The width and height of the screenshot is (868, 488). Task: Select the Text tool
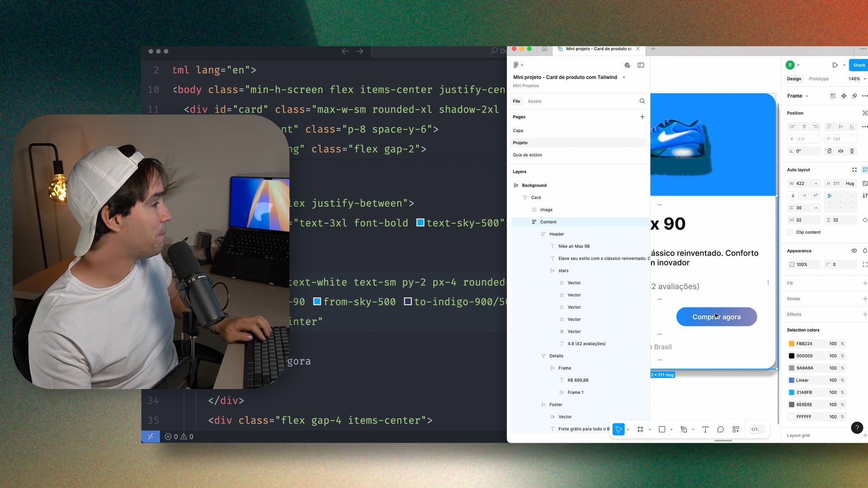click(705, 429)
